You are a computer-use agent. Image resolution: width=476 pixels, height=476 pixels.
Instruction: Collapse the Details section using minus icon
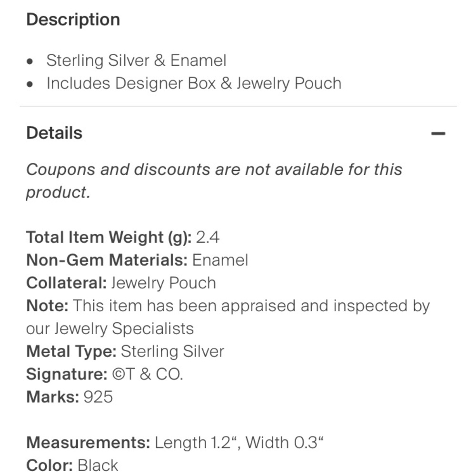438,133
